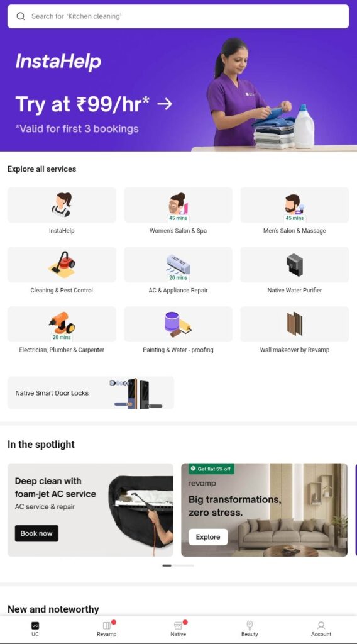Image resolution: width=357 pixels, height=644 pixels.
Task: Open Electrician, Plumber & Carpenter drill icon
Action: [x=62, y=324]
